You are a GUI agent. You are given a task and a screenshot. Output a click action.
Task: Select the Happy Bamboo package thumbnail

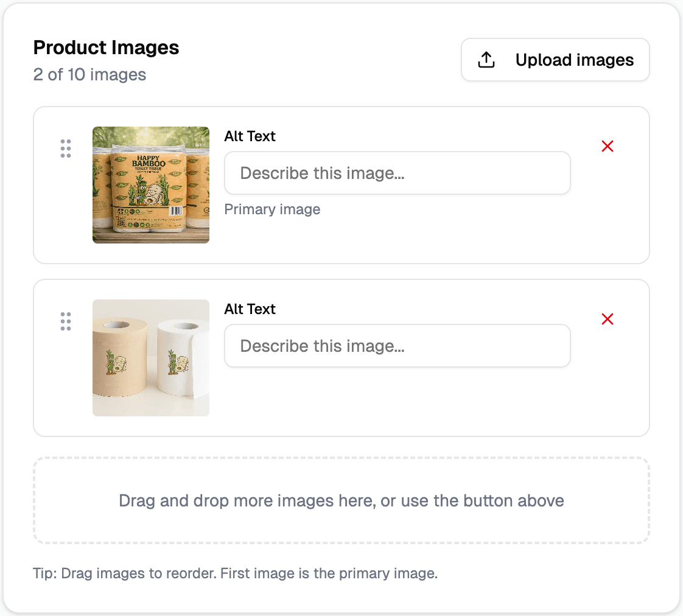point(150,185)
